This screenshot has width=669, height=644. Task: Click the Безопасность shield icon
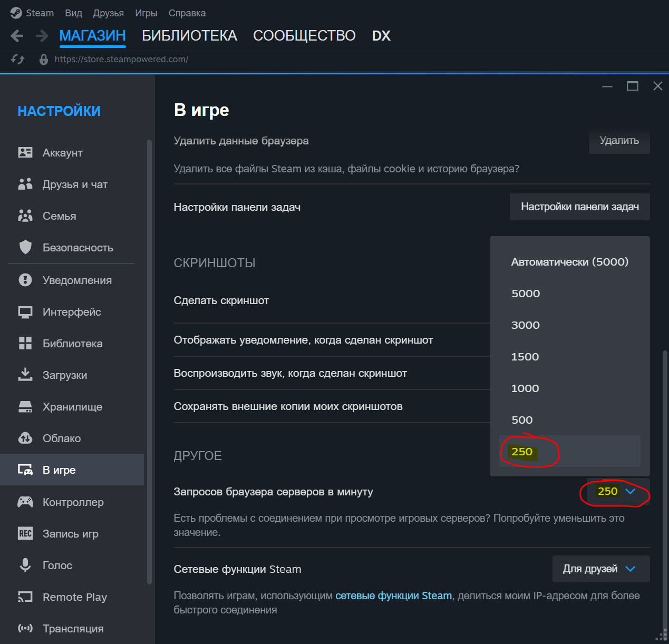click(25, 247)
